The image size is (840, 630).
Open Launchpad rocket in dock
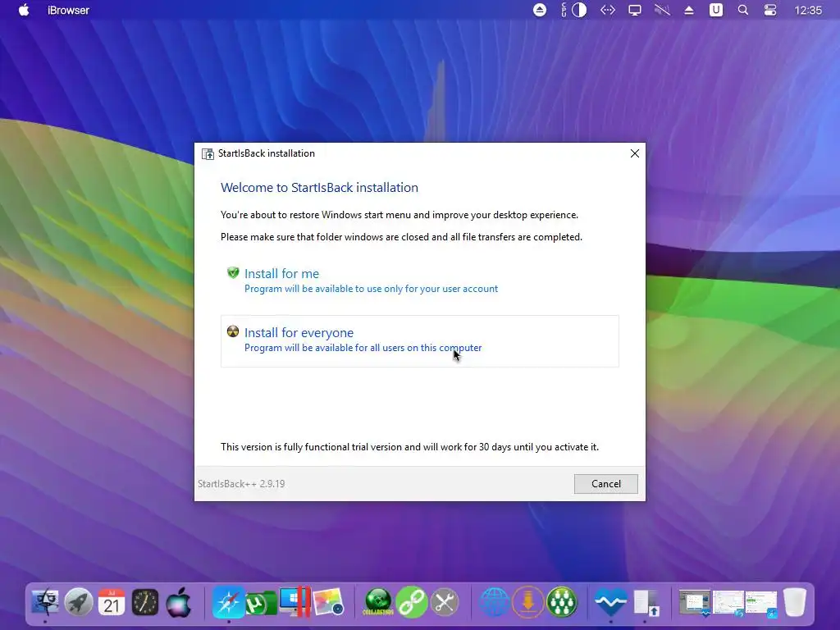[79, 602]
